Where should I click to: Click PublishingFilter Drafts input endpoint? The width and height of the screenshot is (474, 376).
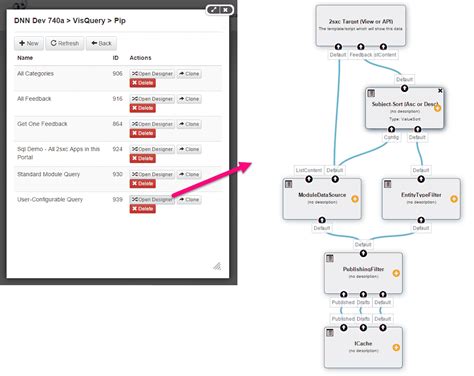(363, 294)
